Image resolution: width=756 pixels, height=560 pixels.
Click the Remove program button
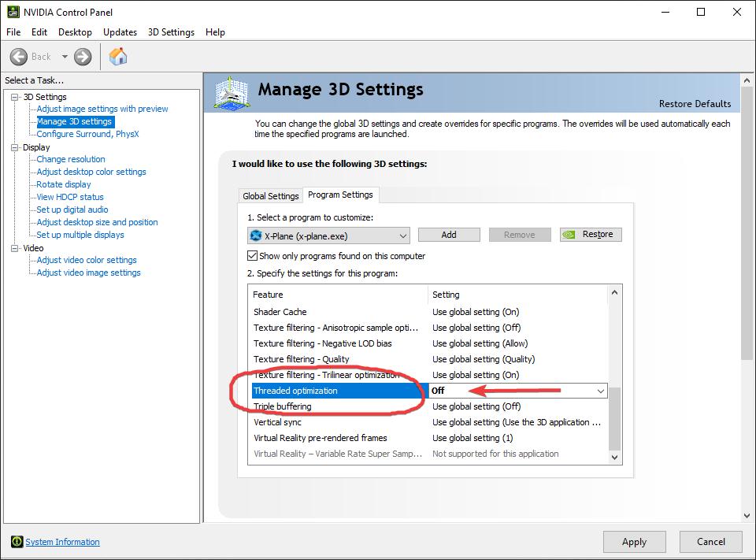tap(519, 235)
